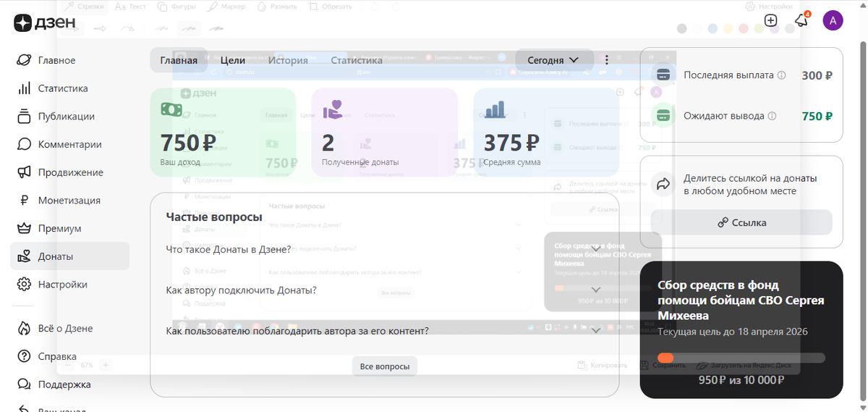Screen dimensions: 868x412
Task: Open Главное via its planet icon in sidebar
Action: point(24,60)
